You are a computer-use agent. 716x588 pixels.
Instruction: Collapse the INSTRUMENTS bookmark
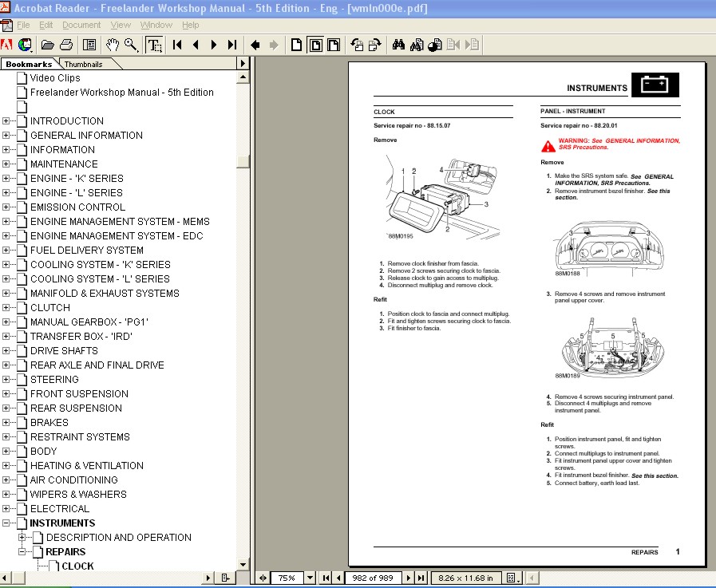tap(6, 523)
